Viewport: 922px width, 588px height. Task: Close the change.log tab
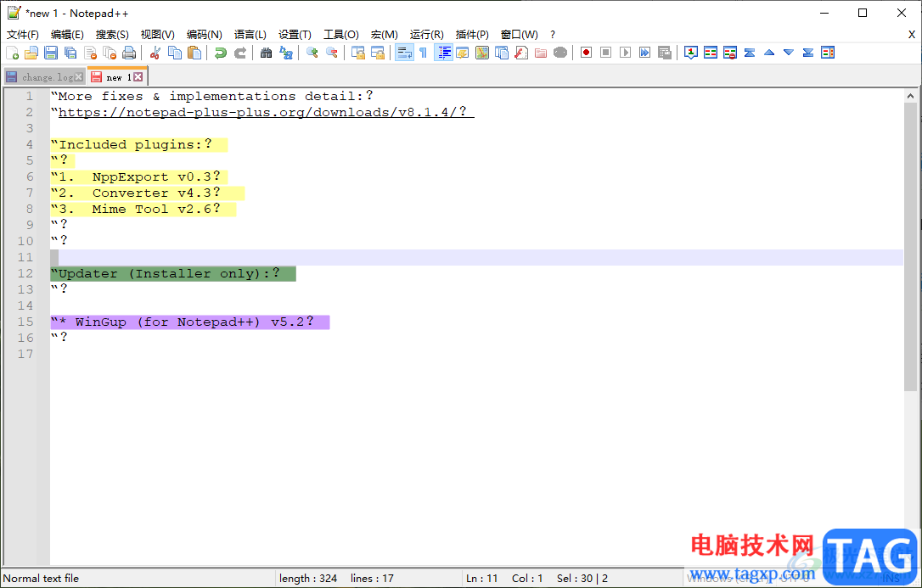pyautogui.click(x=79, y=77)
